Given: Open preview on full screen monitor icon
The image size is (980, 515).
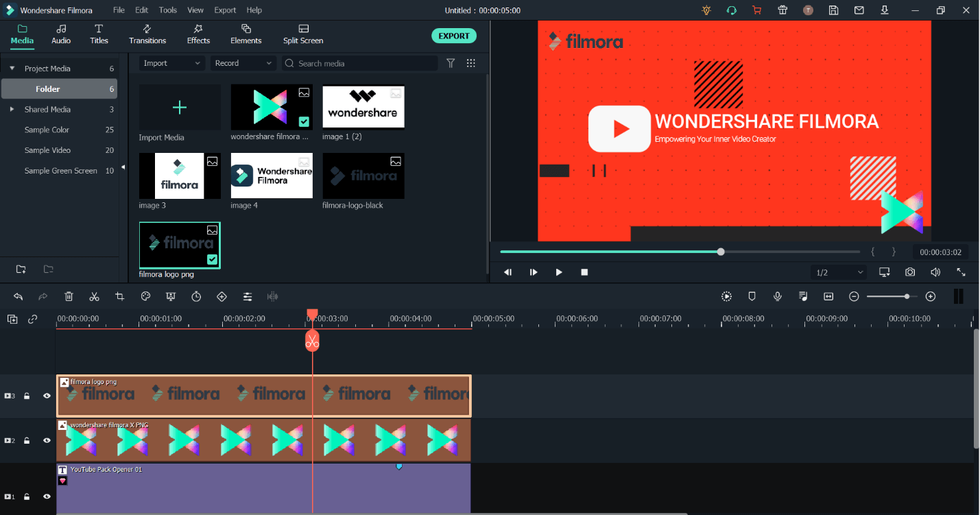Looking at the screenshot, I should pyautogui.click(x=885, y=272).
